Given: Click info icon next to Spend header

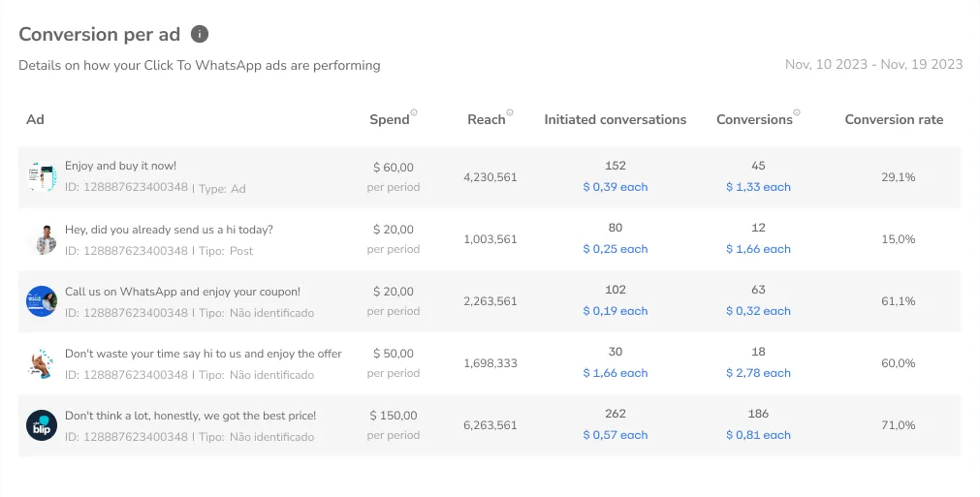Looking at the screenshot, I should click(414, 113).
